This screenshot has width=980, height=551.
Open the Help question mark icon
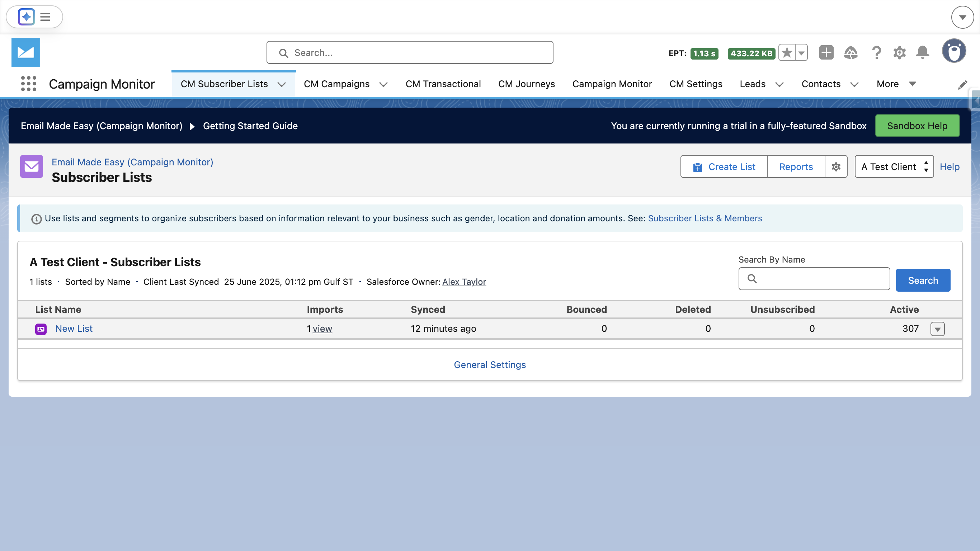coord(876,52)
